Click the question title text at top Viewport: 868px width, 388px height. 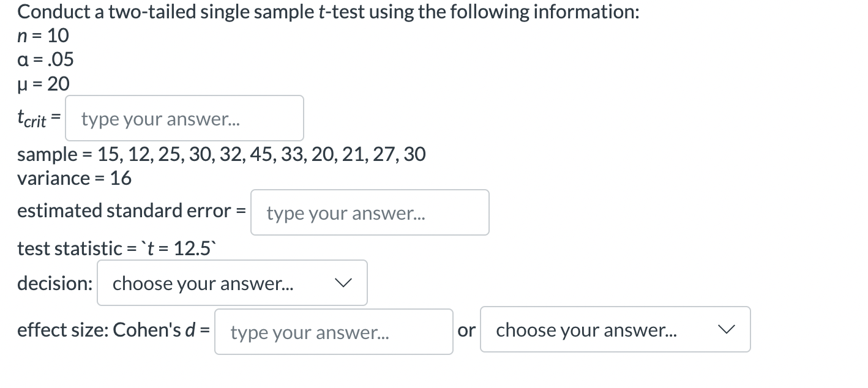tap(329, 11)
